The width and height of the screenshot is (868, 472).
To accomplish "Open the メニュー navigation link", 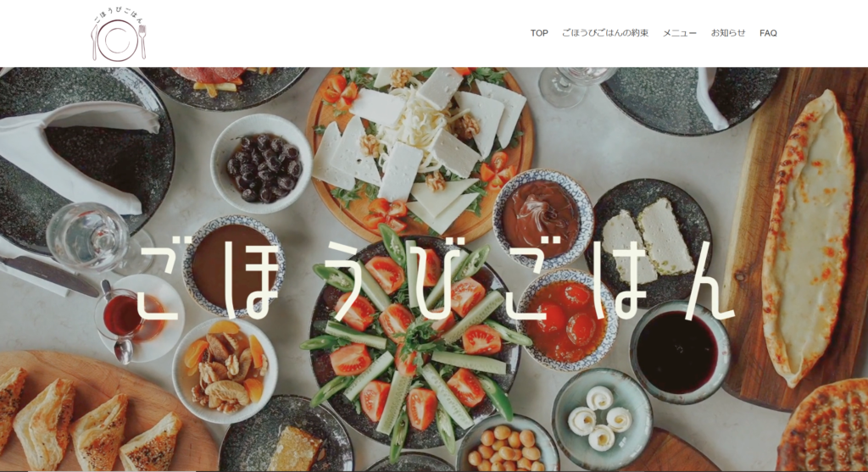I will (x=680, y=33).
